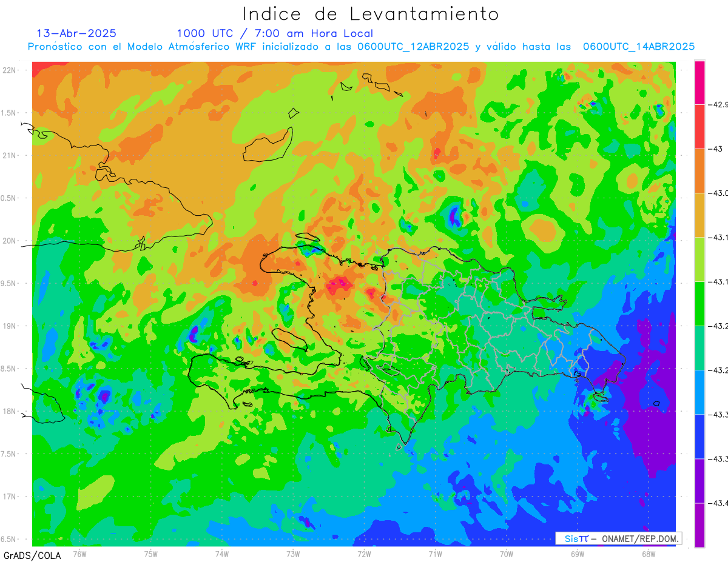Click the "73W" longitude label
Viewport: 728px width, 562px height.
pyautogui.click(x=293, y=554)
